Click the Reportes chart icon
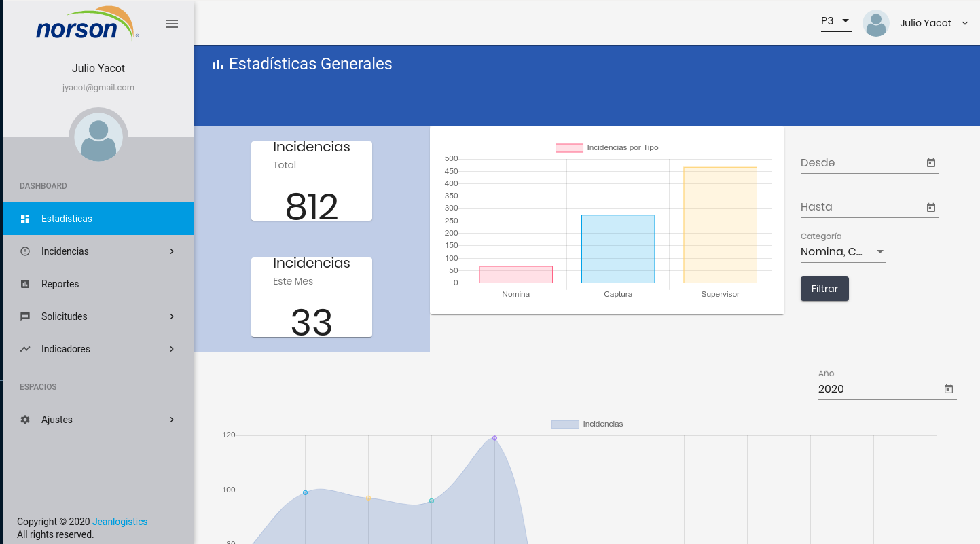 pos(25,284)
